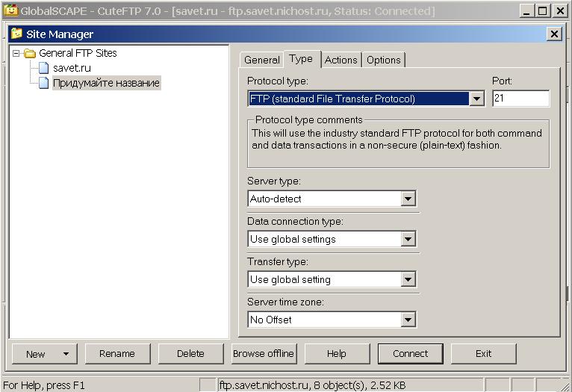This screenshot has height=392, width=572.
Task: Open the Server type Auto-detect dropdown
Action: (x=408, y=199)
